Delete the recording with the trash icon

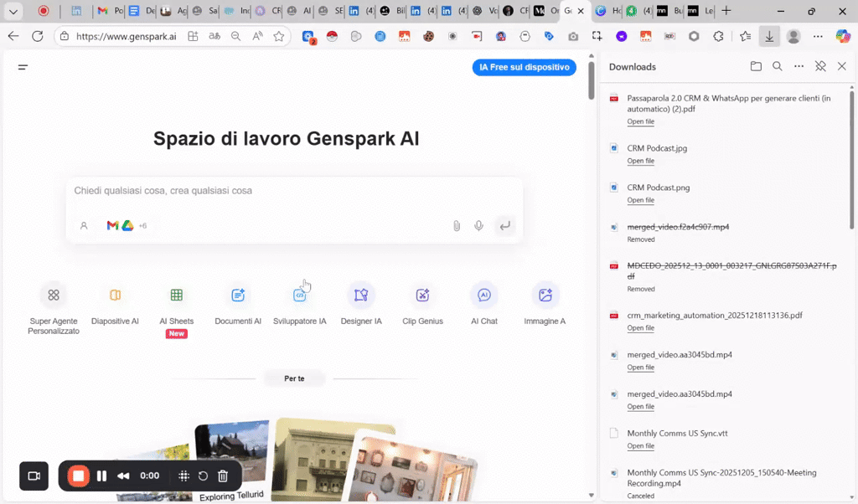[x=223, y=476]
